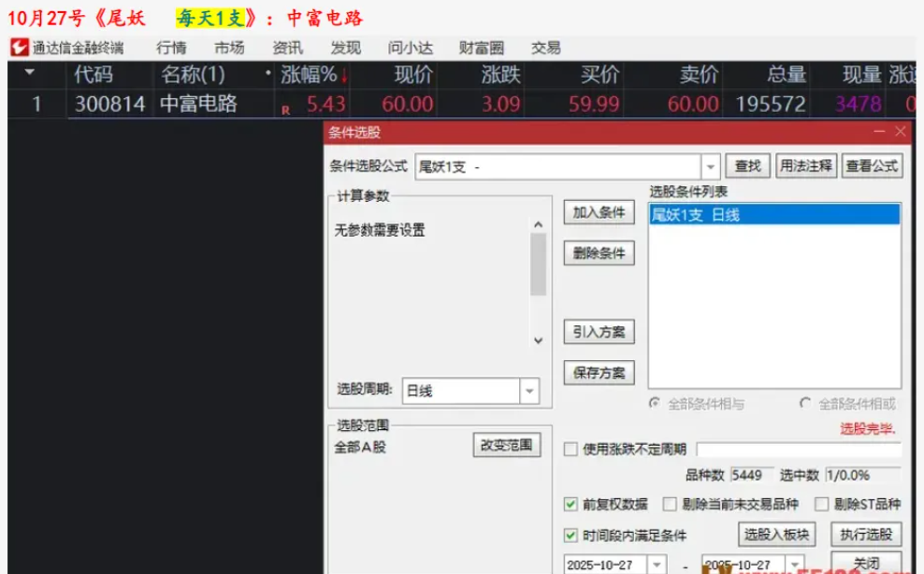Expand the start date 2025-10-27 picker
Image resolution: width=924 pixels, height=574 pixels.
click(x=657, y=566)
